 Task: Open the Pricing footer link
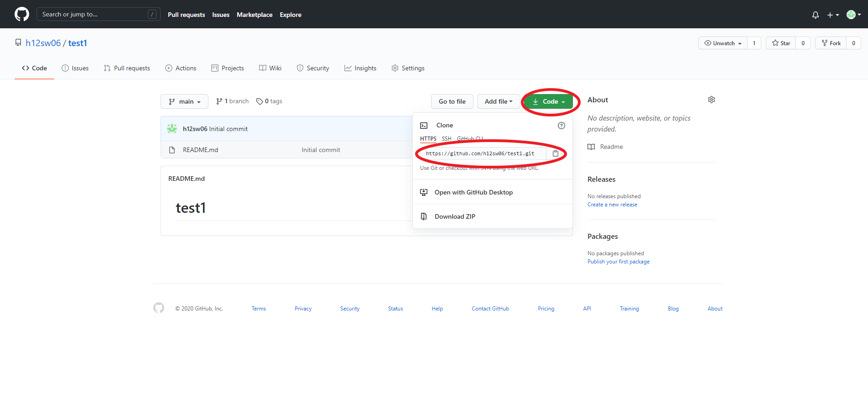[x=546, y=309]
